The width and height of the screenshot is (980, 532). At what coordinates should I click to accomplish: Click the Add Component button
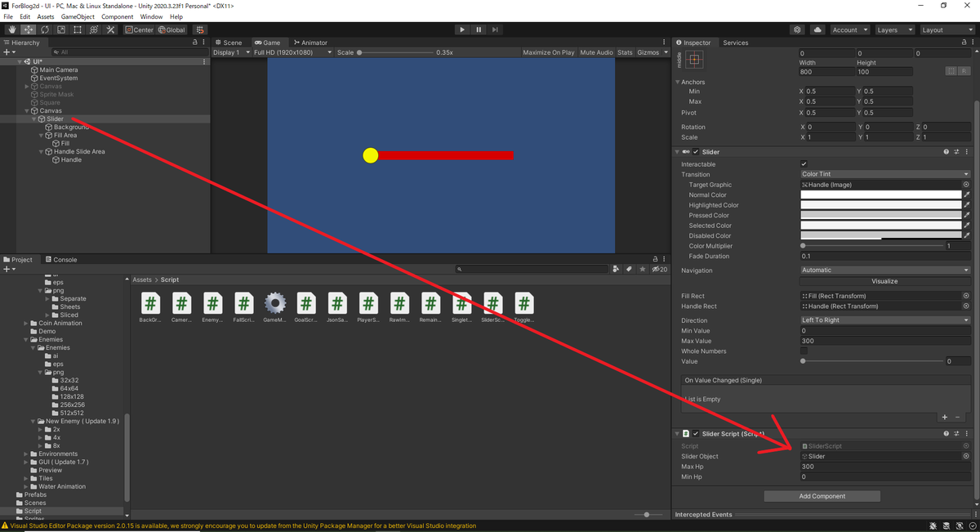coord(822,495)
